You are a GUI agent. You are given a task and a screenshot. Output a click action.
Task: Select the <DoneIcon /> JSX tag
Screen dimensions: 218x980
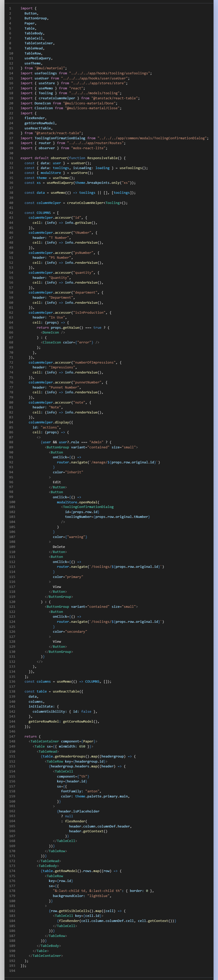(53, 333)
